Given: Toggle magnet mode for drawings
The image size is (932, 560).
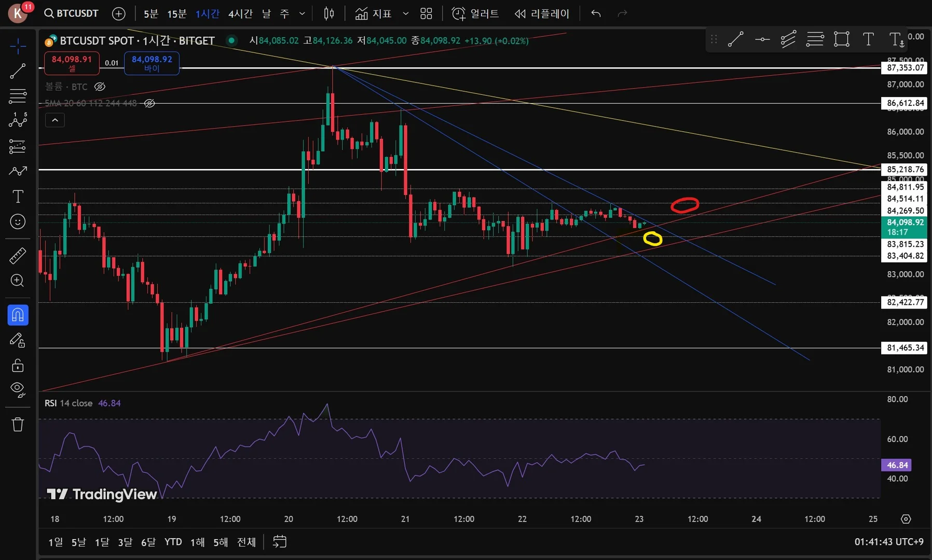Looking at the screenshot, I should (18, 315).
